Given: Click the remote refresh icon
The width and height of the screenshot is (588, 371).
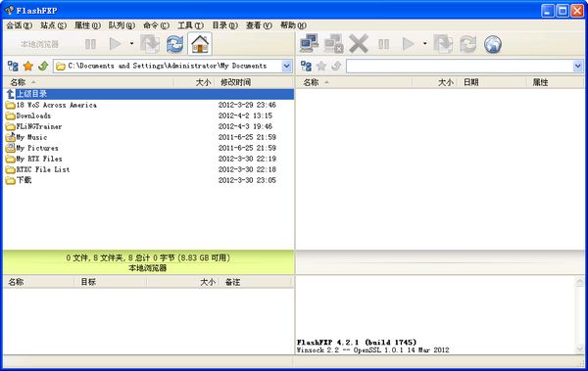Looking at the screenshot, I should point(468,44).
